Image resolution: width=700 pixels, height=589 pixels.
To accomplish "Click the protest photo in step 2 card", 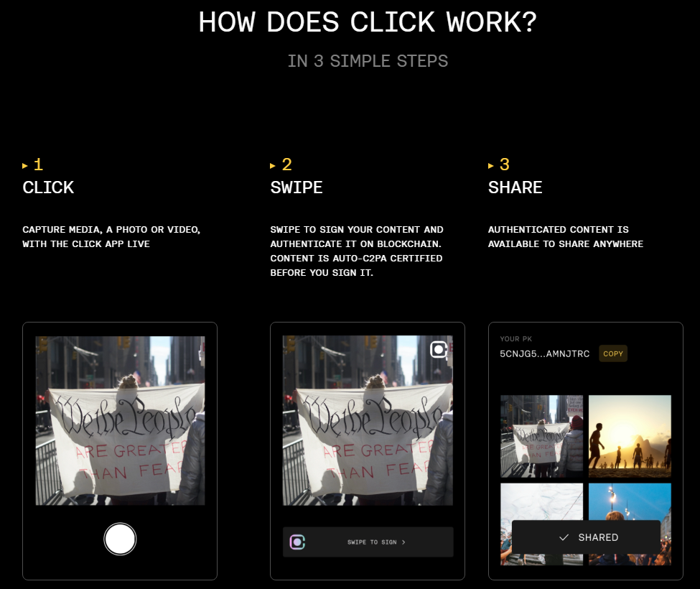I will click(x=368, y=421).
